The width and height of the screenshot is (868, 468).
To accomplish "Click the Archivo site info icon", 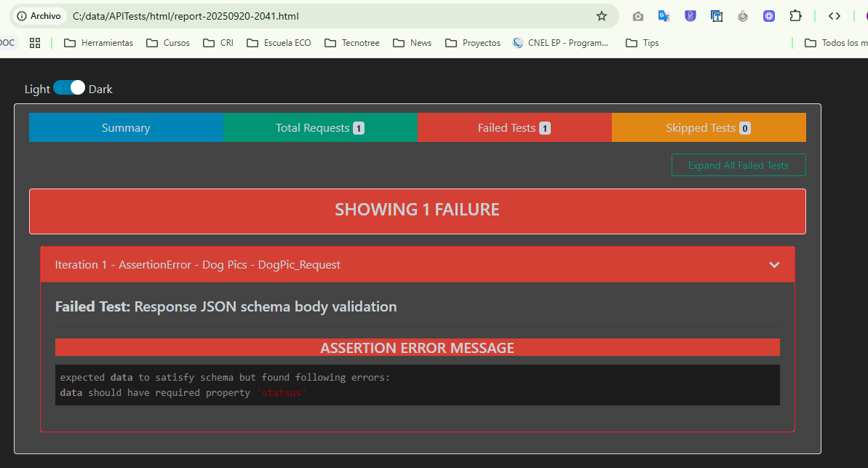I will (x=39, y=16).
